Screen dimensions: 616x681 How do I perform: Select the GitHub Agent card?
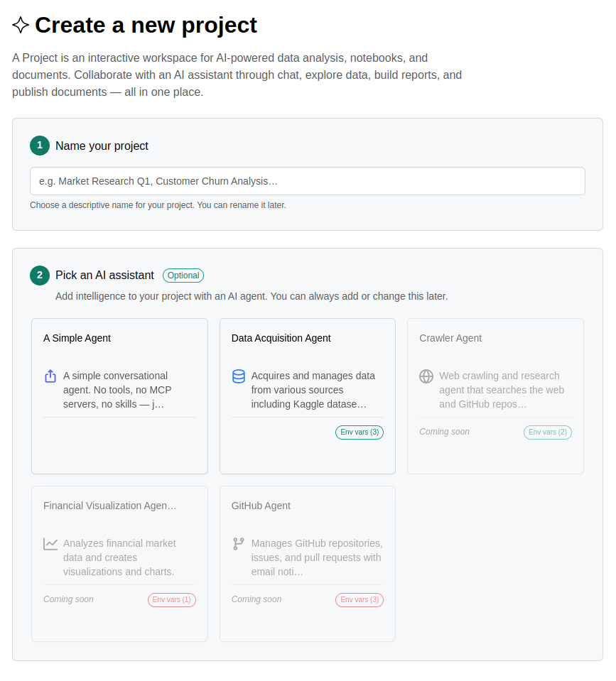pyautogui.click(x=307, y=563)
